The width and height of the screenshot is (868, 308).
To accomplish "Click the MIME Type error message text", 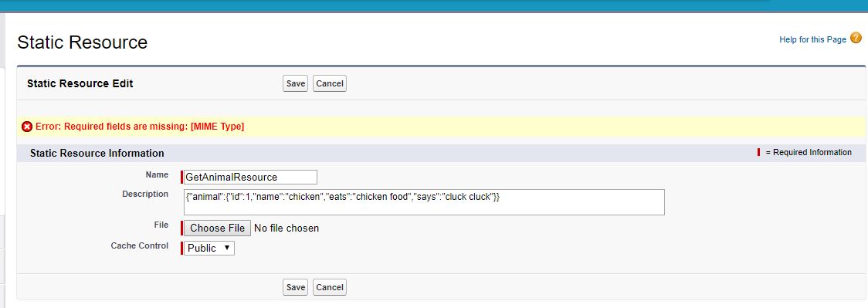I will point(140,127).
